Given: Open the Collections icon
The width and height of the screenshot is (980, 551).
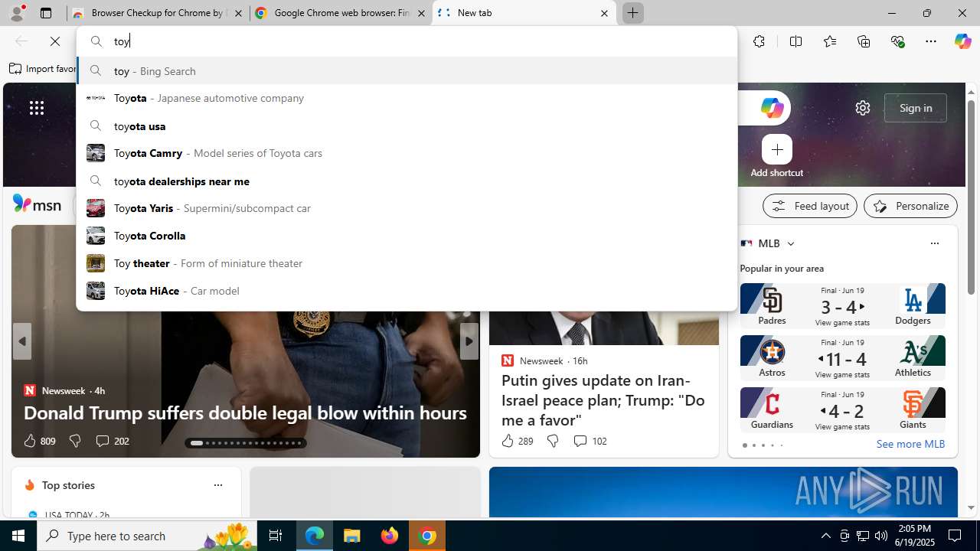Looking at the screenshot, I should point(864,41).
